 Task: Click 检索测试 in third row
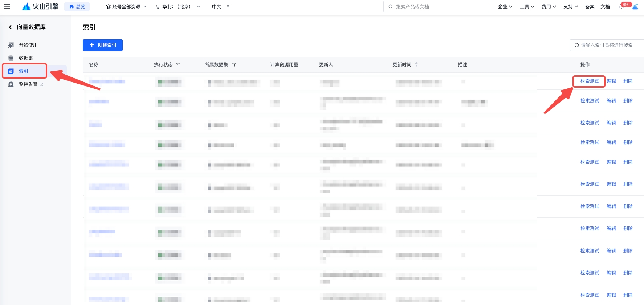pyautogui.click(x=590, y=123)
